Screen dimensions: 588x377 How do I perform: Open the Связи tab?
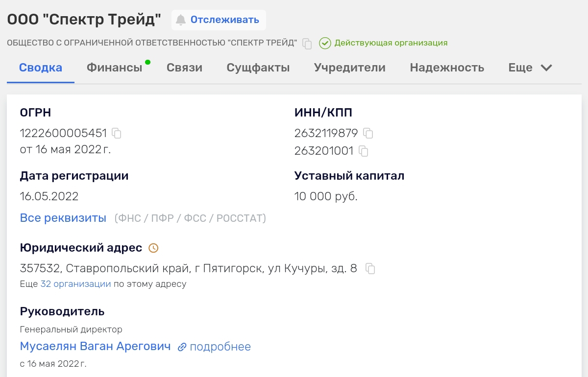point(184,68)
